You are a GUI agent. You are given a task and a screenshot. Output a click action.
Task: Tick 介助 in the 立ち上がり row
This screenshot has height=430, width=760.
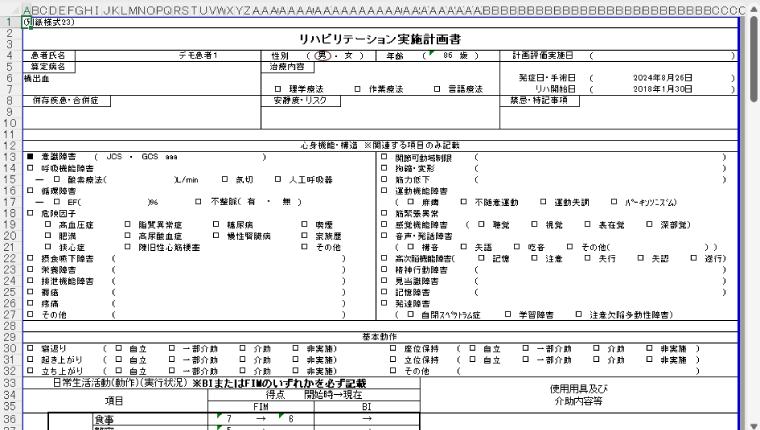tap(242, 370)
